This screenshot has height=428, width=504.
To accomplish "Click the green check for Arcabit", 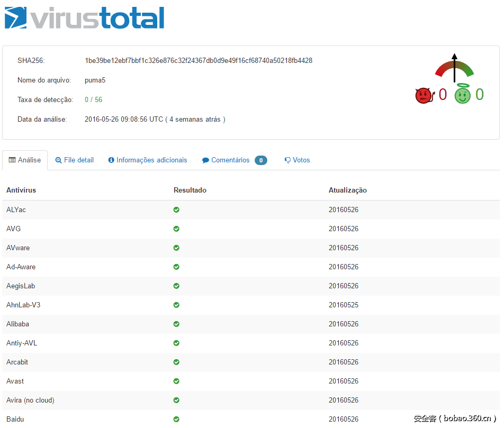I will 176,362.
